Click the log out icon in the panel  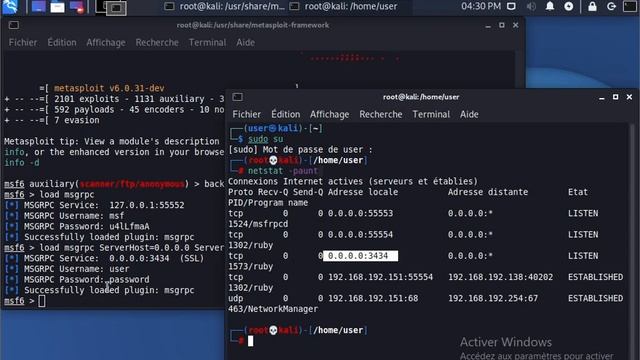[x=611, y=6]
